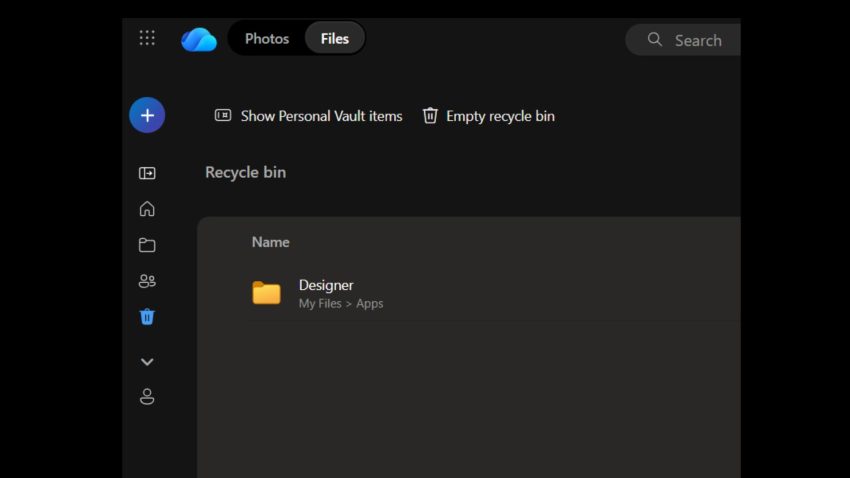Click the trash can icon beside Empty recycle bin
This screenshot has width=850, height=478.
pyautogui.click(x=430, y=115)
